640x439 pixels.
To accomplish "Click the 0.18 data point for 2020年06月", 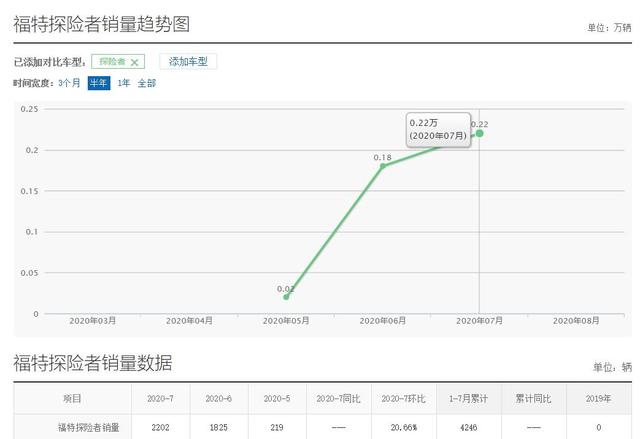I will coord(383,166).
